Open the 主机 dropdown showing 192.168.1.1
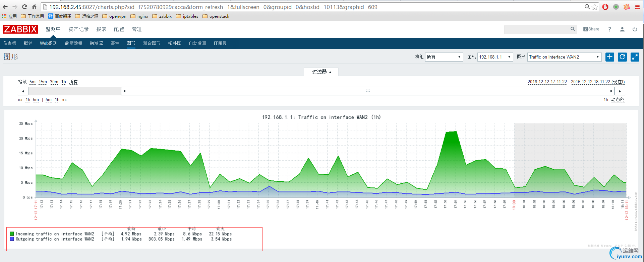 (x=495, y=57)
